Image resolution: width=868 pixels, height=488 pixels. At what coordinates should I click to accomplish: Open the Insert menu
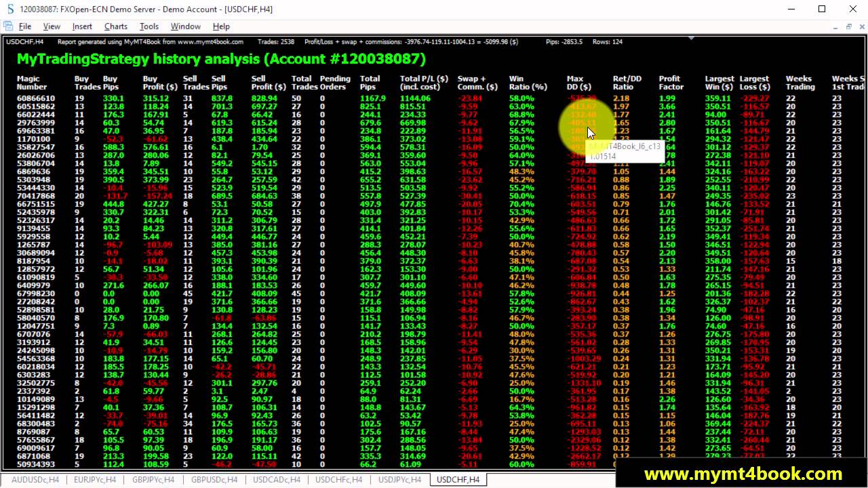(82, 26)
